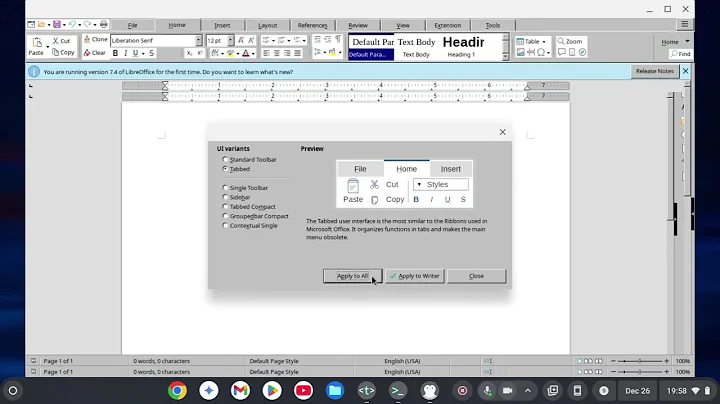Viewport: 720px width, 404px height.
Task: Expand the Paste options arrow
Action: coord(47,46)
